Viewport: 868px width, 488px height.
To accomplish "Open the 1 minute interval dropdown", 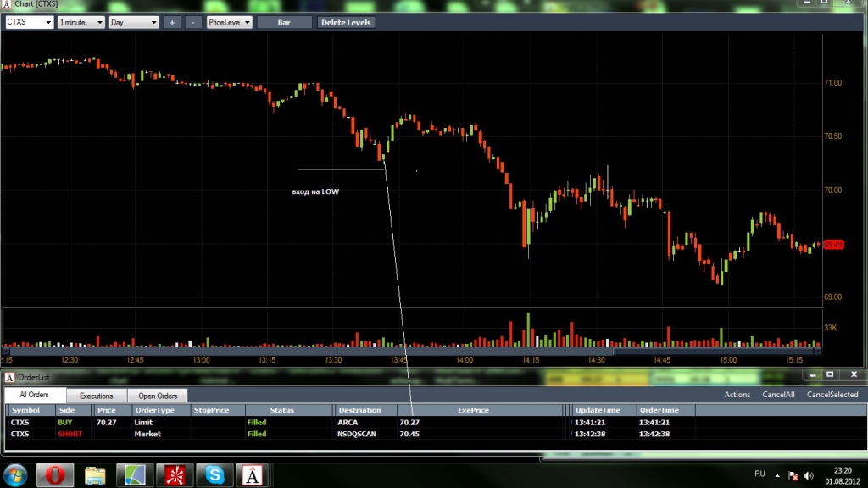I will pyautogui.click(x=81, y=22).
